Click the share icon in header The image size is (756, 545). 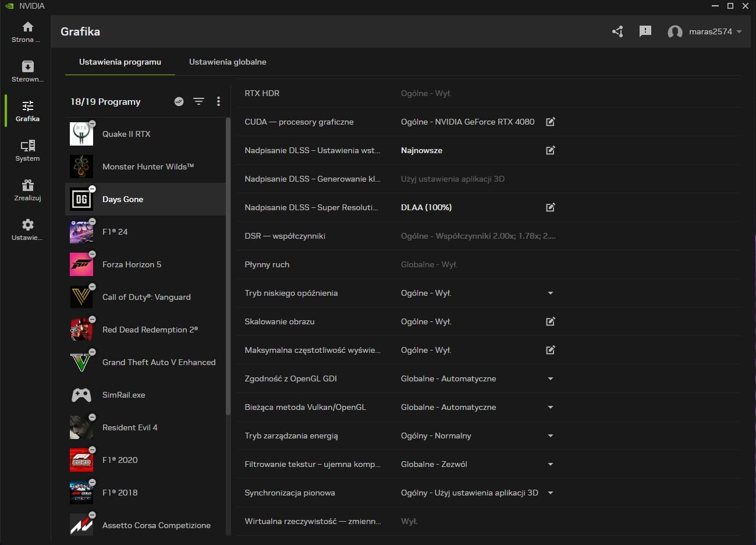tap(617, 31)
